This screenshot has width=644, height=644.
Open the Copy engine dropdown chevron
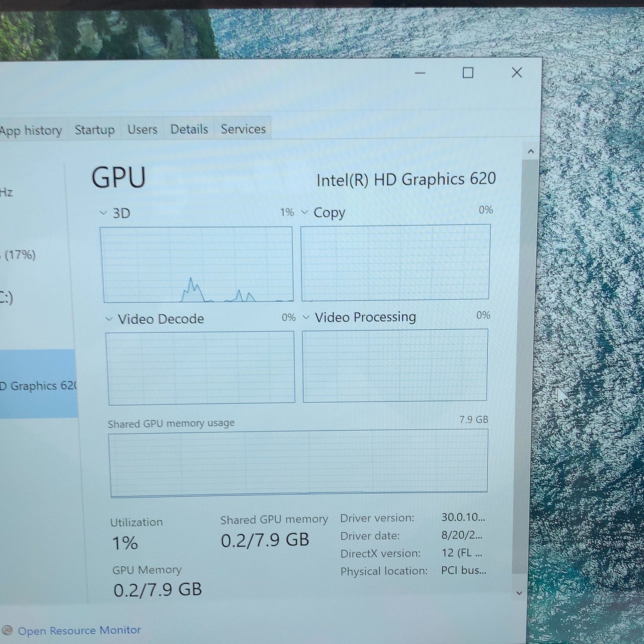tap(305, 212)
